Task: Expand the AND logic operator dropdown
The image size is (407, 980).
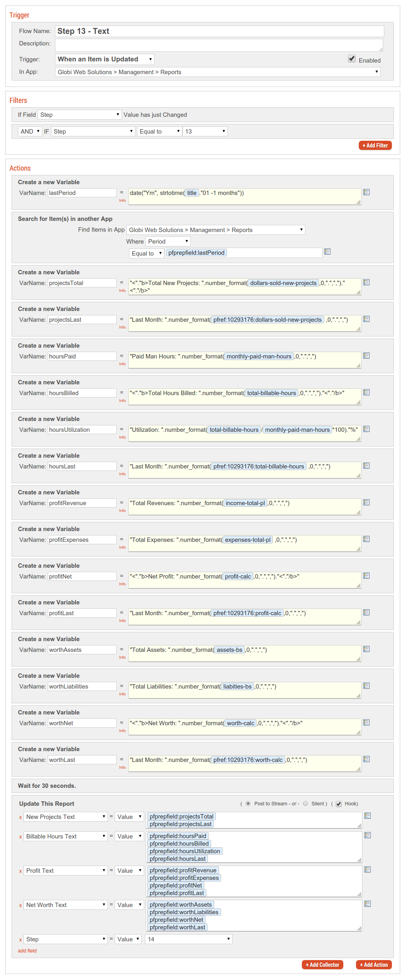Action: [30, 131]
